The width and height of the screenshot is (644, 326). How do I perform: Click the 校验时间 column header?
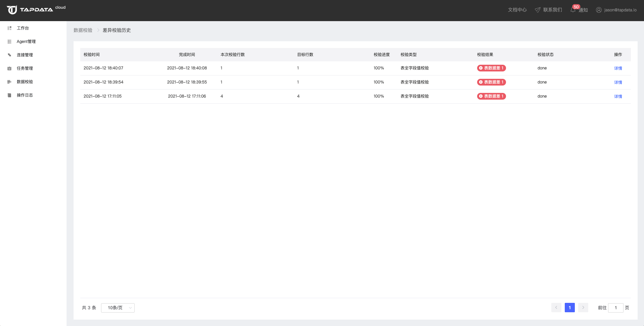click(x=92, y=55)
